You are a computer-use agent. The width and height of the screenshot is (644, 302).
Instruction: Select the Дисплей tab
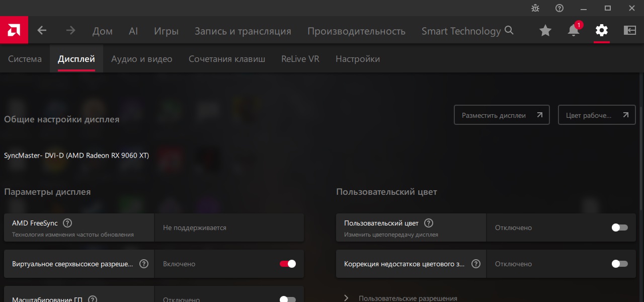(x=76, y=59)
